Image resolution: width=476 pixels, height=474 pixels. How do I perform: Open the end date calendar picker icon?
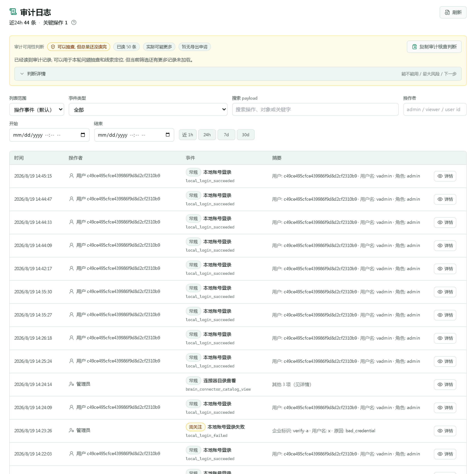click(x=168, y=135)
